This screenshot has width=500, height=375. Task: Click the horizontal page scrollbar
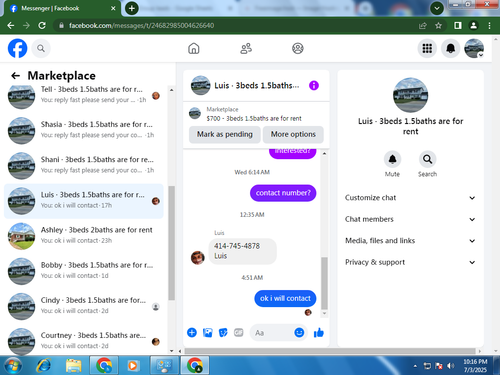point(330,351)
